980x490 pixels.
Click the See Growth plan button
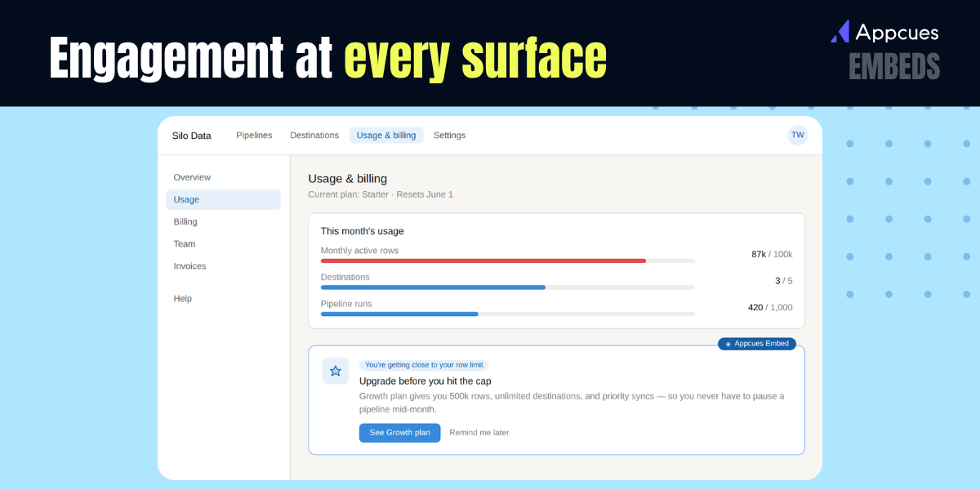pyautogui.click(x=399, y=433)
